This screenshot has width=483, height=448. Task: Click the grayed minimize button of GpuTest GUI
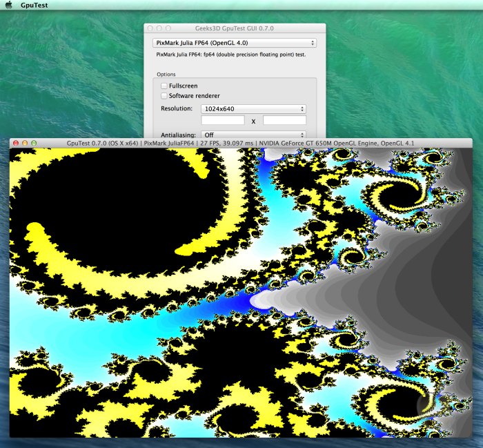pos(159,28)
